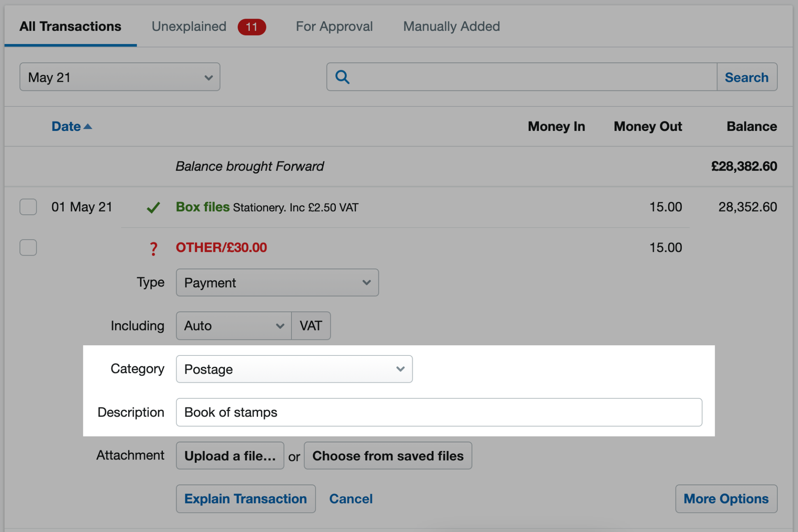Click the red question mark next to OTHER
The height and width of the screenshot is (532, 798).
[x=154, y=248]
